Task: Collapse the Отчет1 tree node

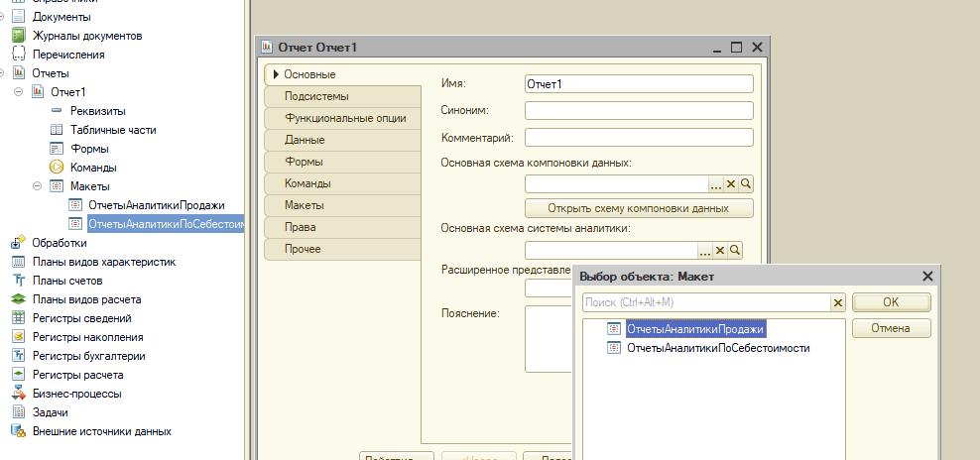Action: coord(19,92)
